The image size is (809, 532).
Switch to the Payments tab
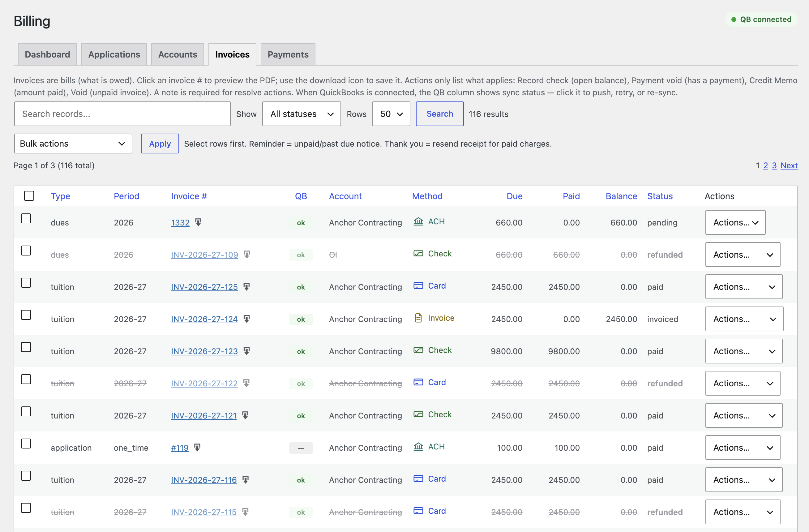(x=288, y=54)
